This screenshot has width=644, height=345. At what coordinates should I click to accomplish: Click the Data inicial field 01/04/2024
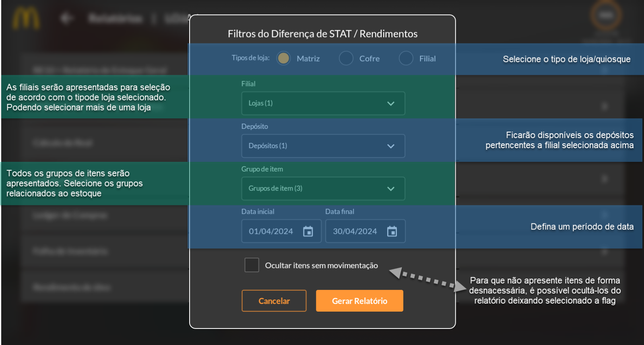pos(281,231)
